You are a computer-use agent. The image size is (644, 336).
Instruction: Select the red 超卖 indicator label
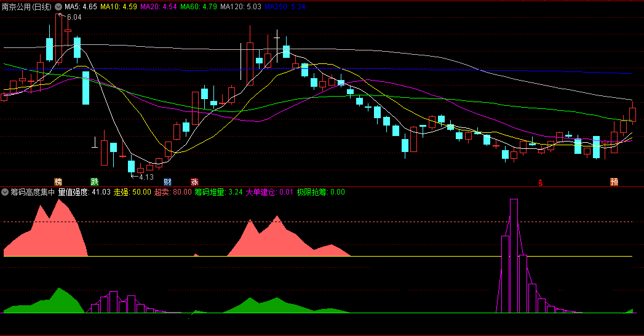point(173,192)
